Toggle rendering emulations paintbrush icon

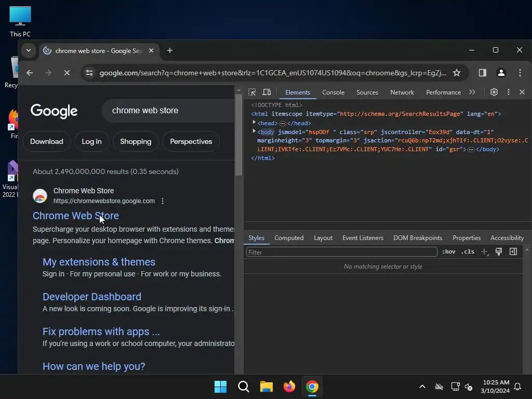[x=498, y=251]
